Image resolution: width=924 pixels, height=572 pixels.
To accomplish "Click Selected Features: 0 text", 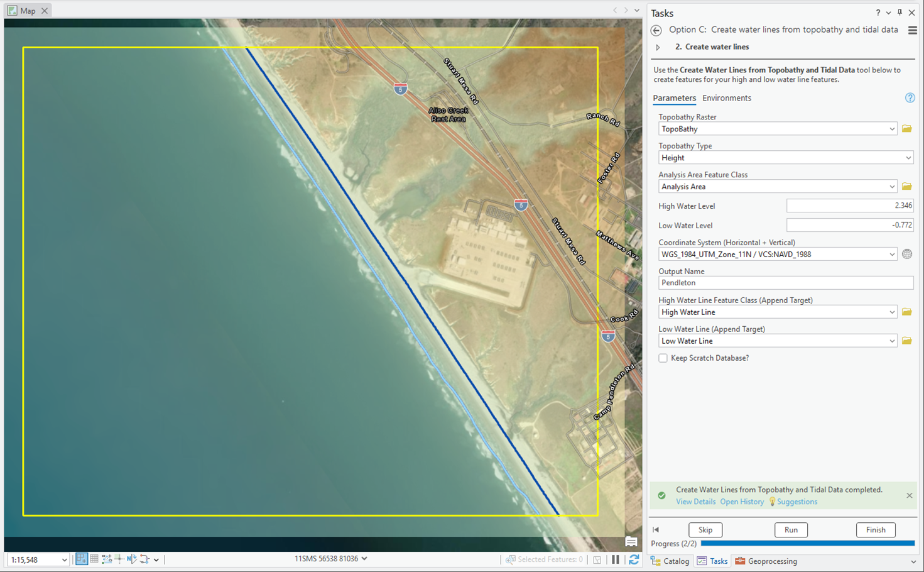I will click(550, 559).
